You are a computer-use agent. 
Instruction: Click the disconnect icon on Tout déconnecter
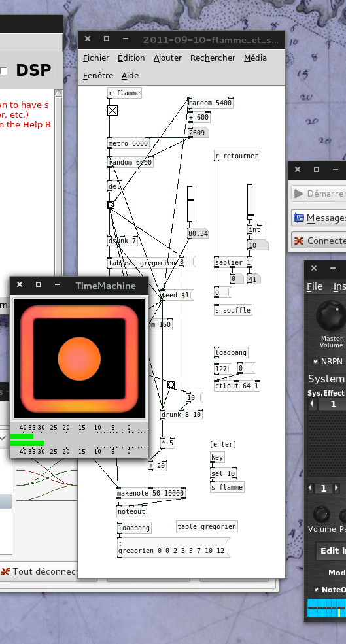click(5, 571)
